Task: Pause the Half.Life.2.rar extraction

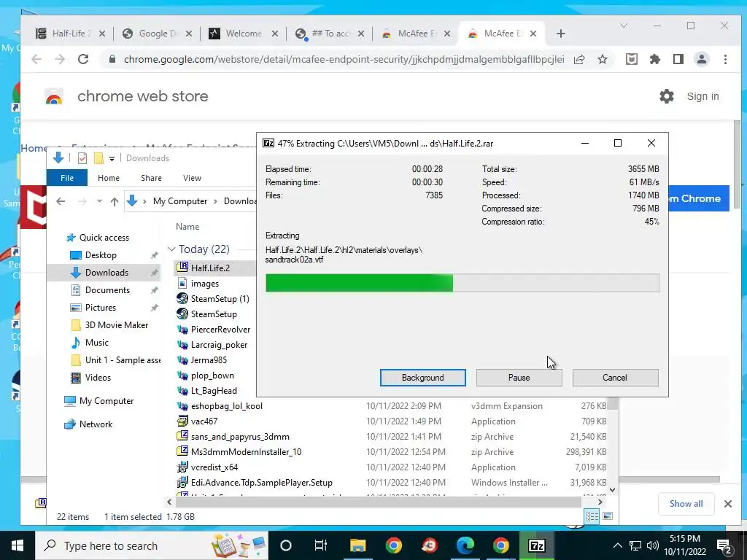Action: point(519,378)
